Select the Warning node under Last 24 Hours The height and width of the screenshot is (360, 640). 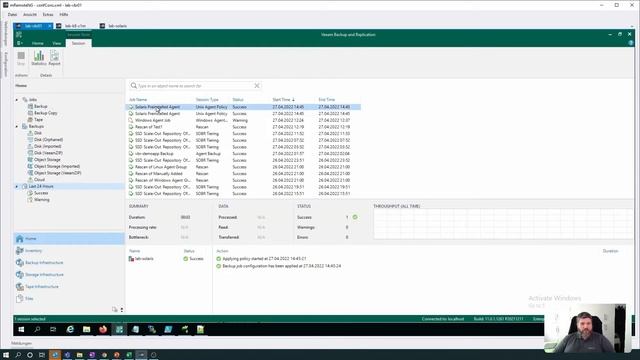42,200
